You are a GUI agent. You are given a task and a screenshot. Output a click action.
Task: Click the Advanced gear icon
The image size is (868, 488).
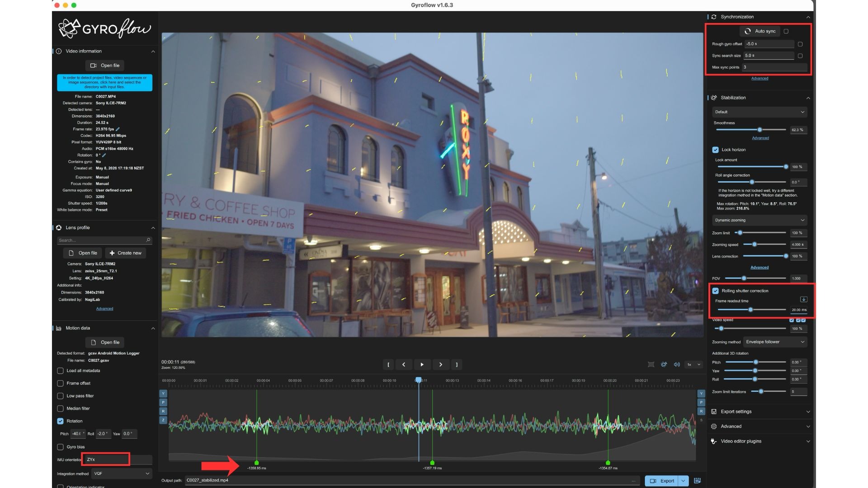(714, 427)
